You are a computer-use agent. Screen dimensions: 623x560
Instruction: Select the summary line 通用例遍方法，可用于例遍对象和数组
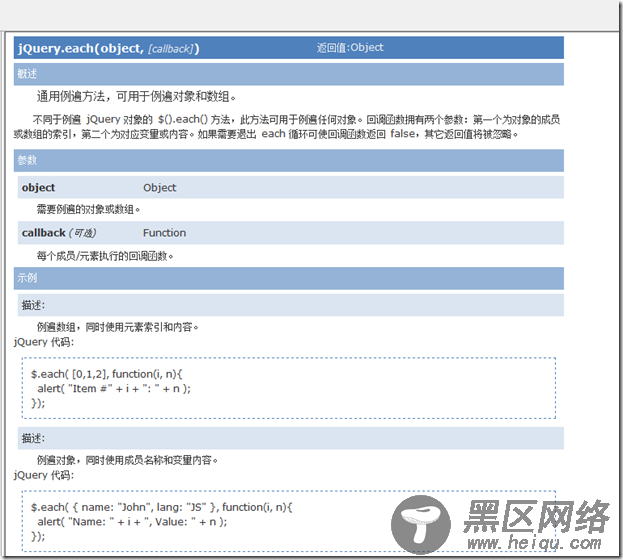136,97
